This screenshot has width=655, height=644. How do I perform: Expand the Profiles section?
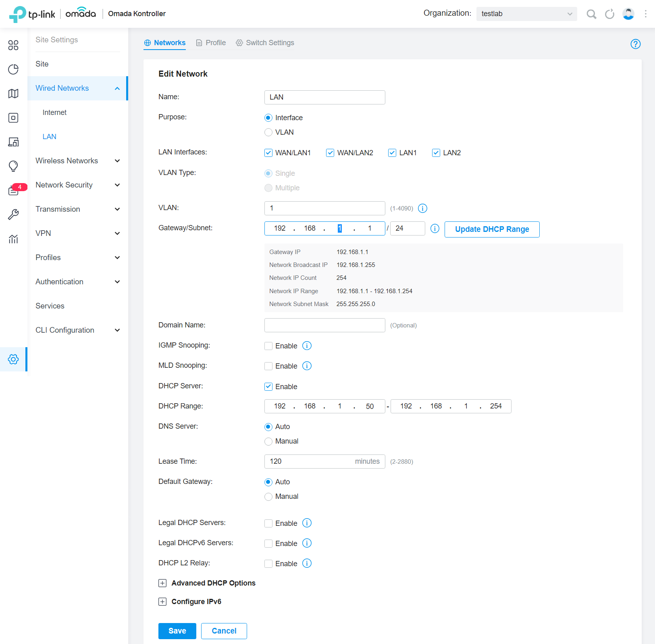[x=77, y=258]
